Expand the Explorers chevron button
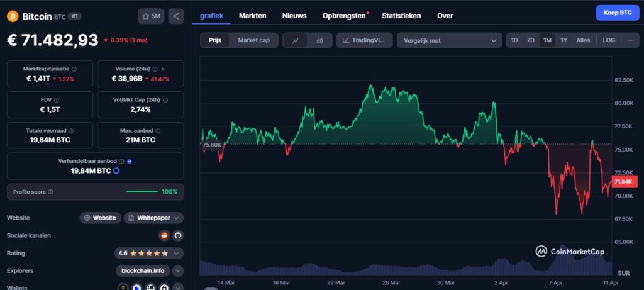 [178, 270]
